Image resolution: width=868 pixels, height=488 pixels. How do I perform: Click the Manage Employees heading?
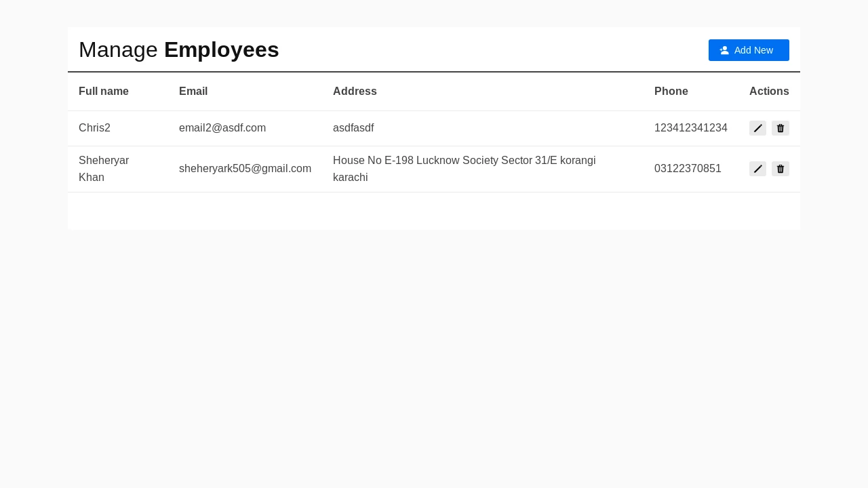pos(179,49)
